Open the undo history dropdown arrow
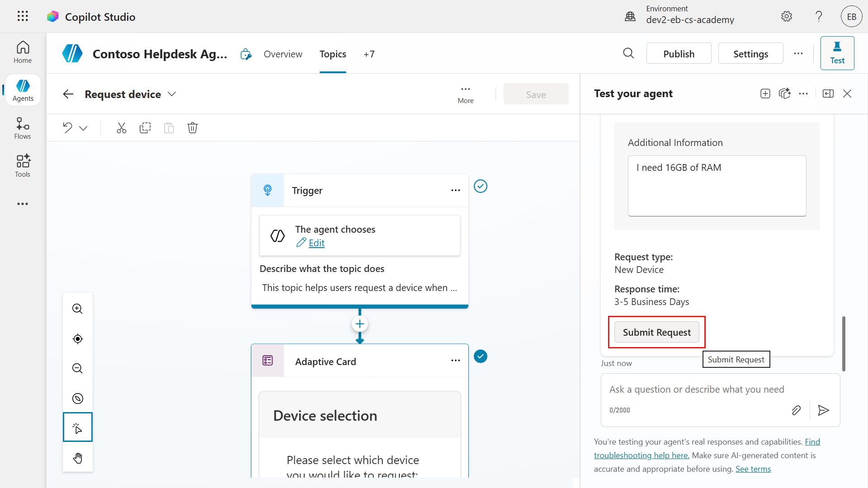 coord(83,128)
